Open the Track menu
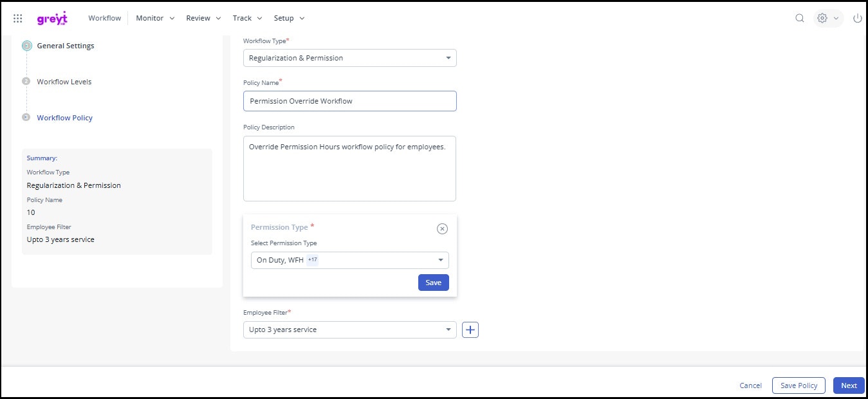 (x=247, y=18)
